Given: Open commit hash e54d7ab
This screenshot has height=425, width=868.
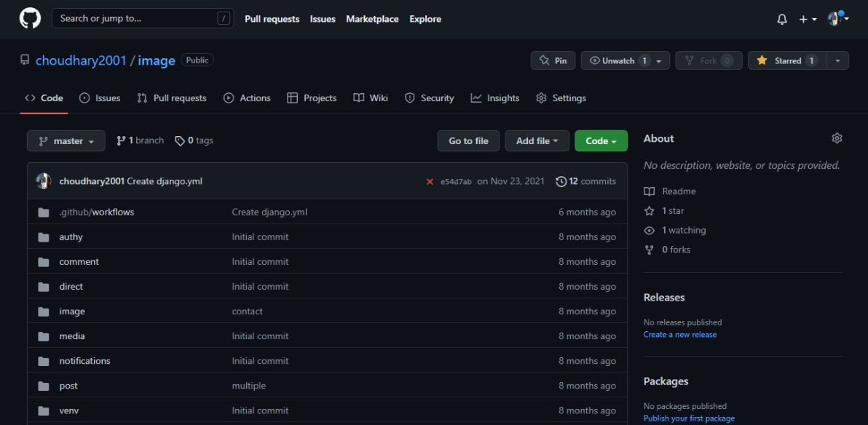Looking at the screenshot, I should point(456,181).
